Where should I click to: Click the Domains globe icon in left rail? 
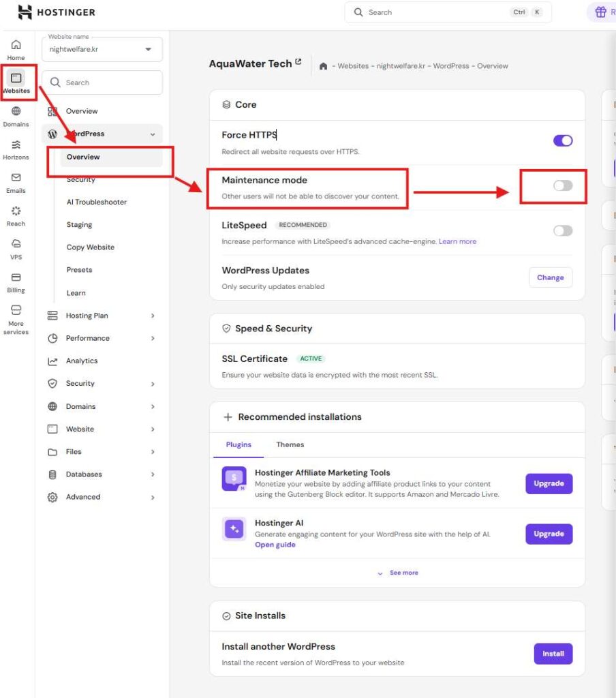click(x=16, y=112)
